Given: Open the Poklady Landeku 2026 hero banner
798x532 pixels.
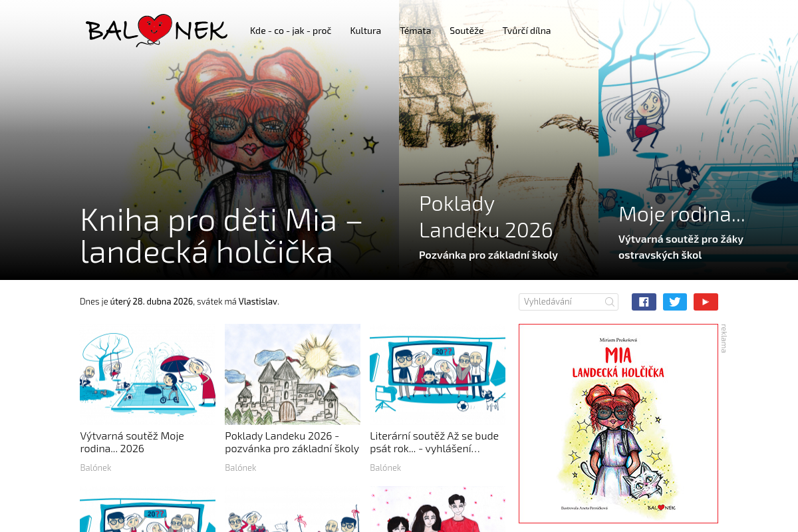Looking at the screenshot, I should click(x=499, y=140).
